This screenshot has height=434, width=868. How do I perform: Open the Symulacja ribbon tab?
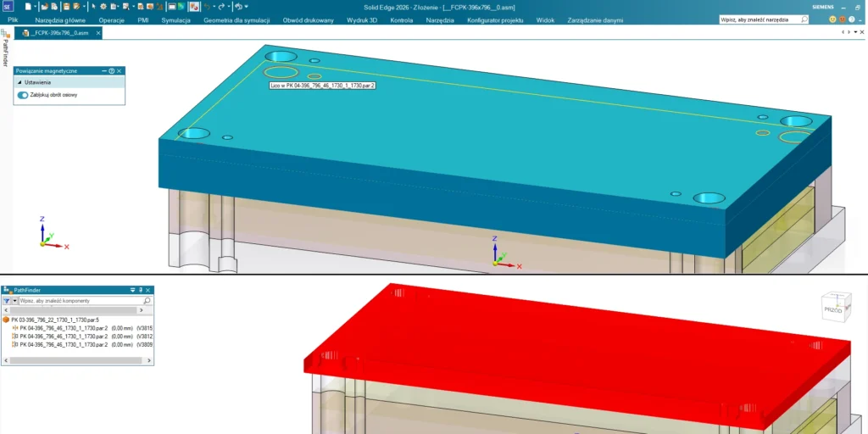tap(175, 19)
